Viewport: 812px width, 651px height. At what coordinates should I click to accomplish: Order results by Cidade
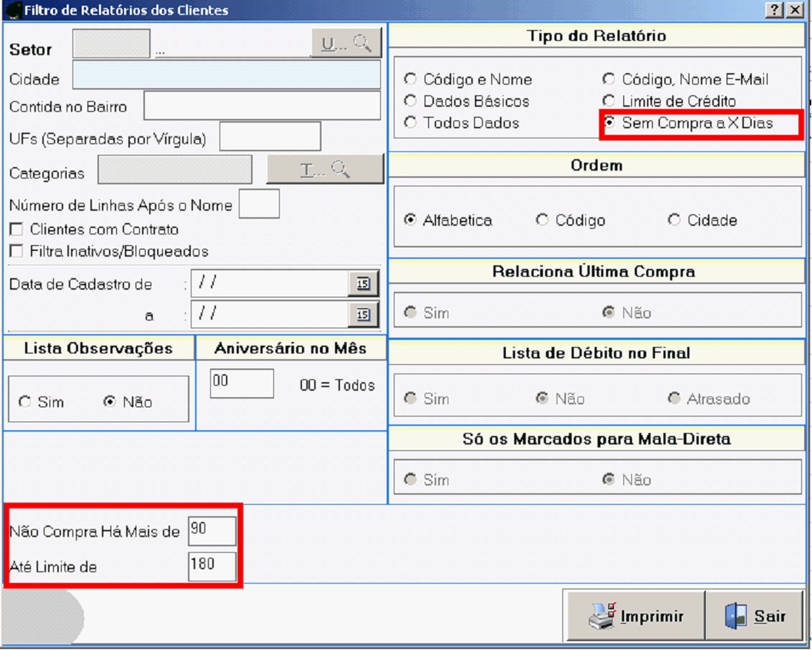coord(674,220)
